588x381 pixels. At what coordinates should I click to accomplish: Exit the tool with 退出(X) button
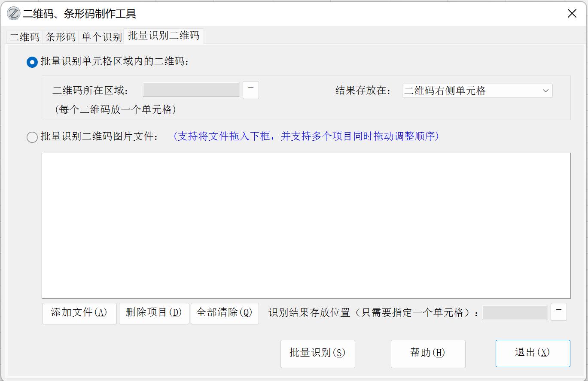[x=533, y=353]
